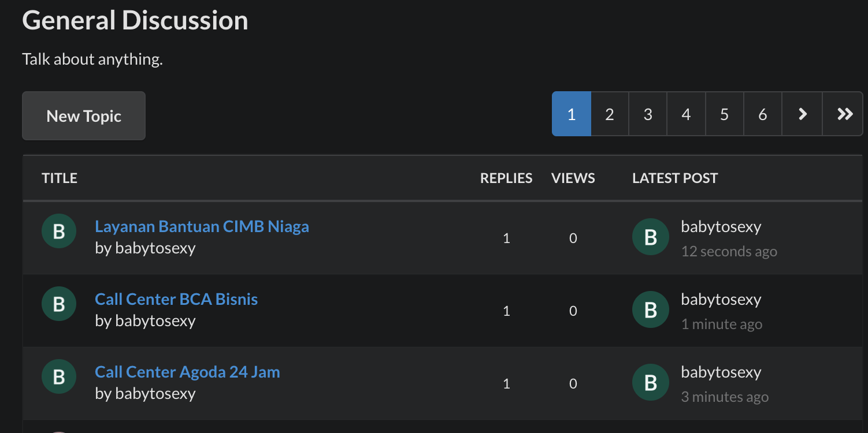Go to pagination page 1
Viewport: 868px width, 433px height.
pos(572,114)
